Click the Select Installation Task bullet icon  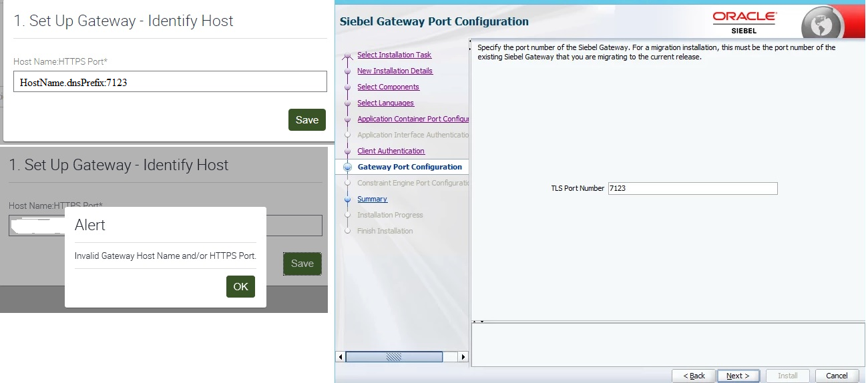[x=347, y=56]
